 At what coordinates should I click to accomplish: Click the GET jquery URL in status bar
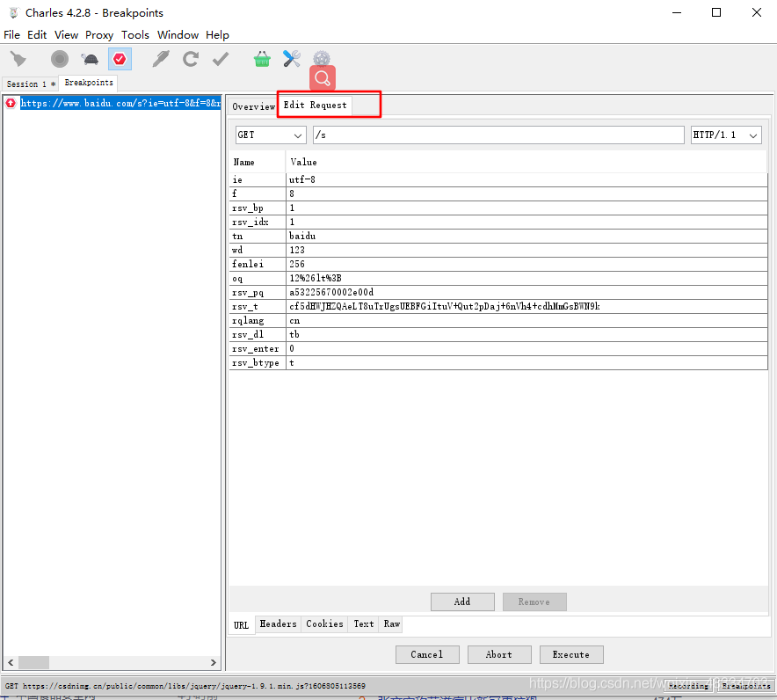[185, 686]
